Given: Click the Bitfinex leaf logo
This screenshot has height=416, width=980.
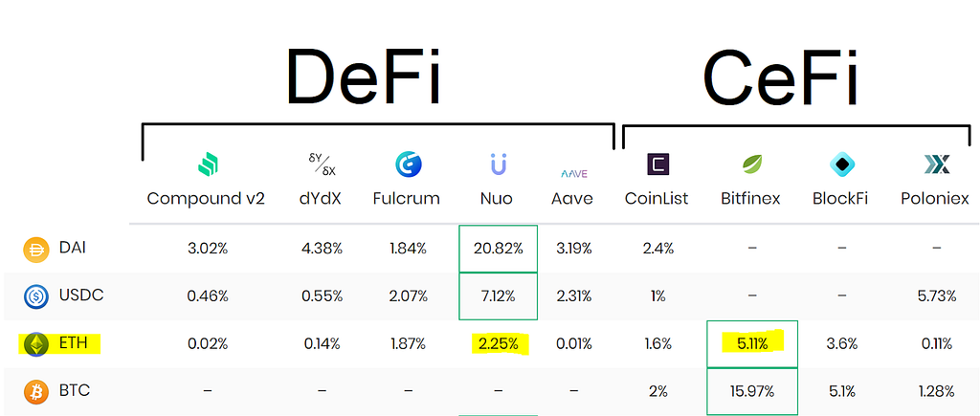Looking at the screenshot, I should (752, 165).
